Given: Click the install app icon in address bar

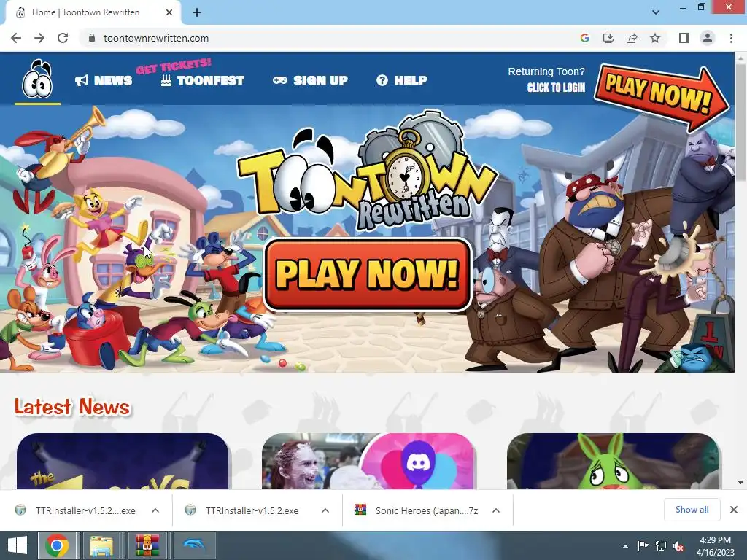Looking at the screenshot, I should (608, 38).
